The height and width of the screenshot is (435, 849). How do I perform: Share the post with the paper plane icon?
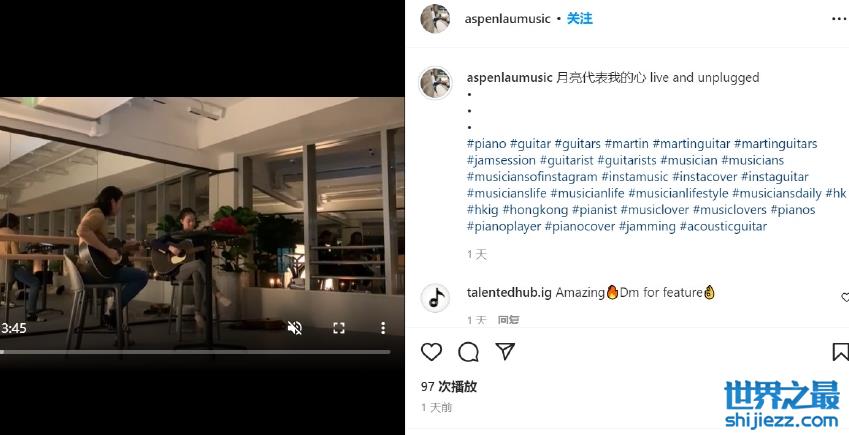[x=505, y=352]
